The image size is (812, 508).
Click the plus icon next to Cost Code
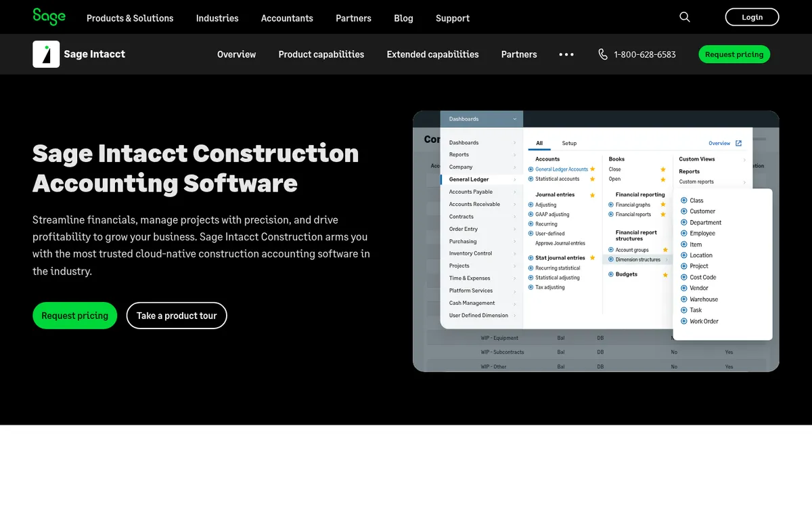click(684, 277)
